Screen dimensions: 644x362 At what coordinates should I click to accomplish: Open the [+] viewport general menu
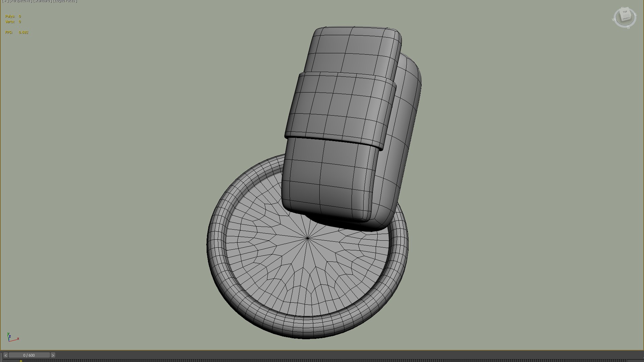point(5,1)
